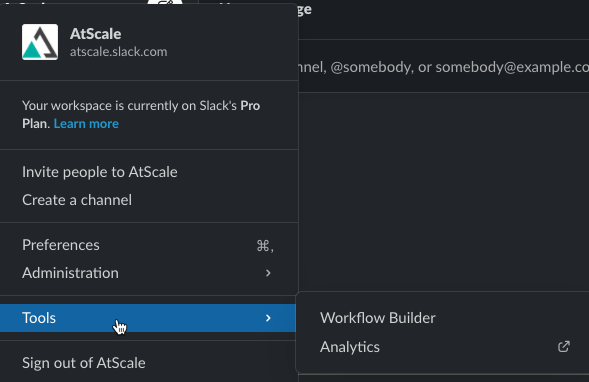Click the AtScale workspace logo
Image resolution: width=589 pixels, height=382 pixels.
(40, 42)
